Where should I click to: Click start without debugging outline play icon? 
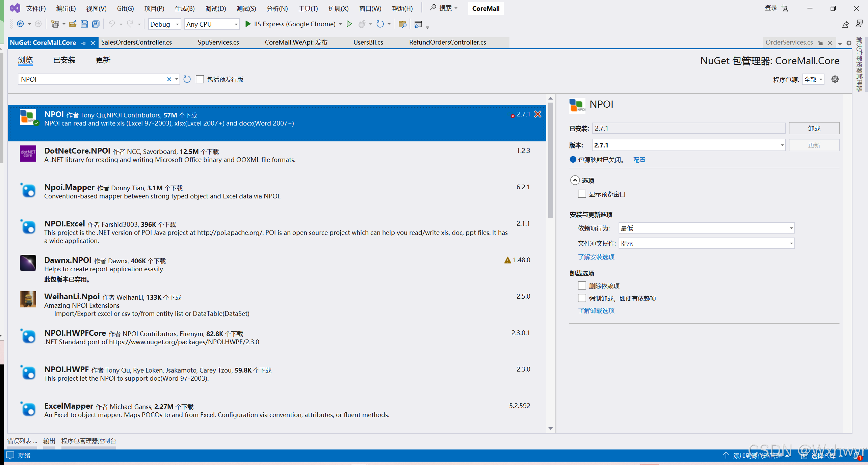[349, 24]
